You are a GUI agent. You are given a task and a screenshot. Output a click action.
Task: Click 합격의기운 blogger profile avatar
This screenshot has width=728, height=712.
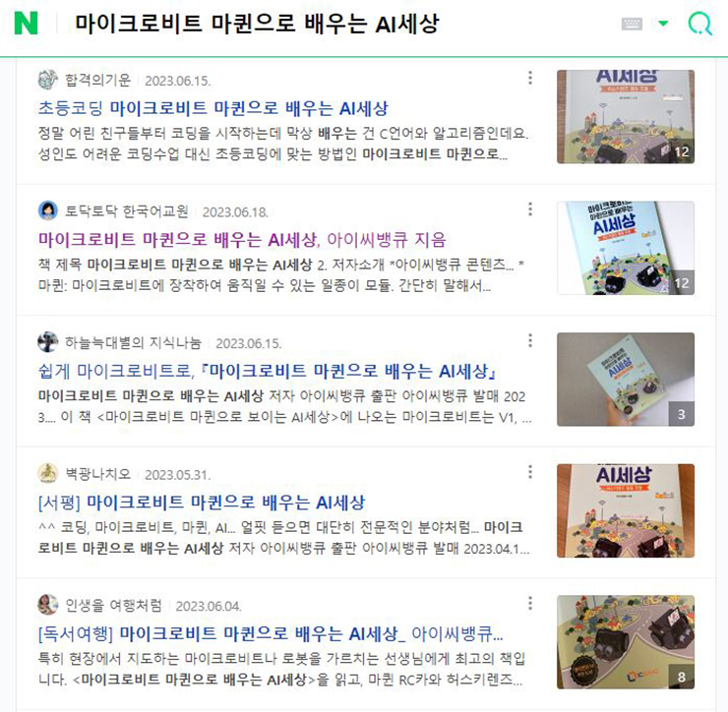tap(48, 80)
